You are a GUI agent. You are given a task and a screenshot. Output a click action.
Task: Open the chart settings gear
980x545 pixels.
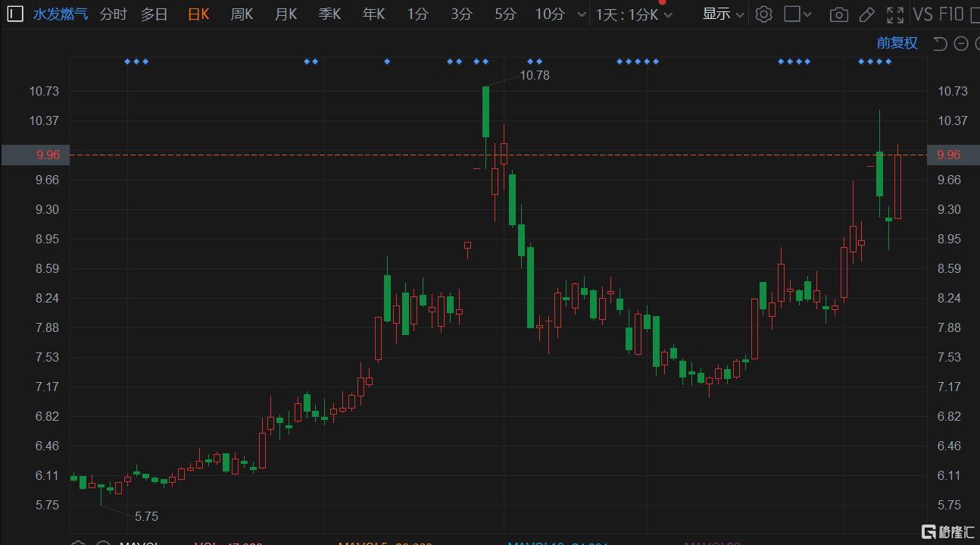(x=763, y=14)
